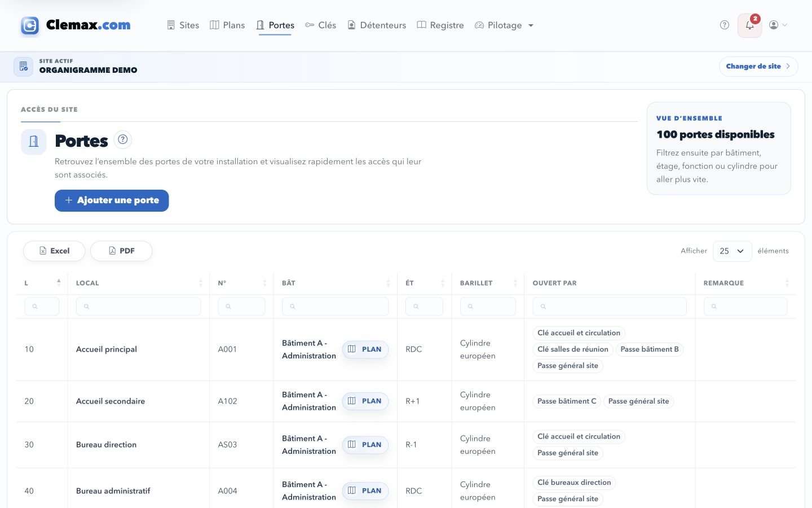Click the Ajouter une porte button
The width and height of the screenshot is (812, 508).
coord(112,200)
